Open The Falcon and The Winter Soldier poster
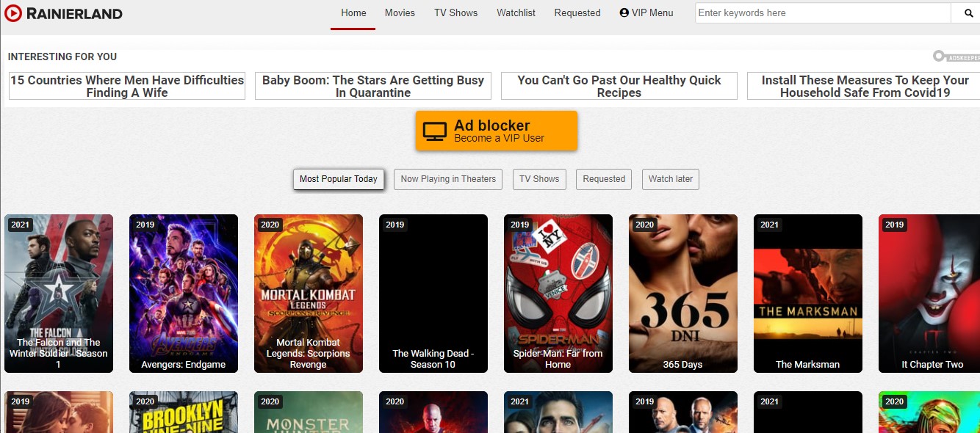The image size is (980, 433). [x=59, y=294]
